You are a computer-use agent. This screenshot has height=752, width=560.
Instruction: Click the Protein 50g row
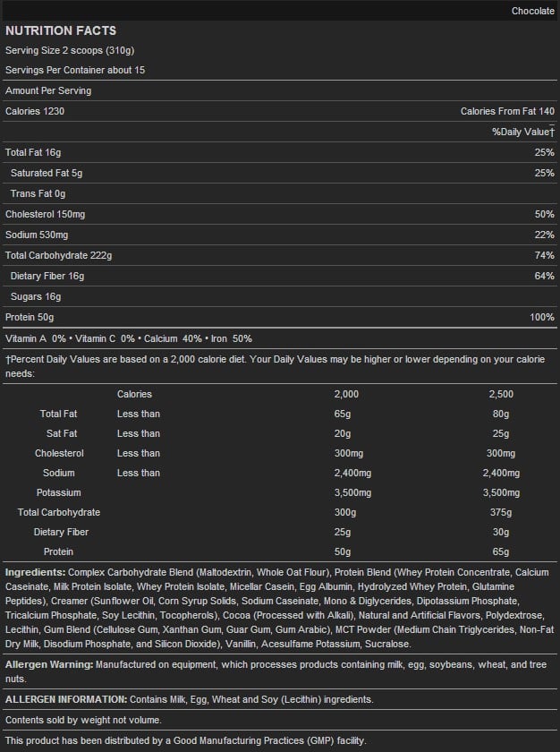pos(30,317)
